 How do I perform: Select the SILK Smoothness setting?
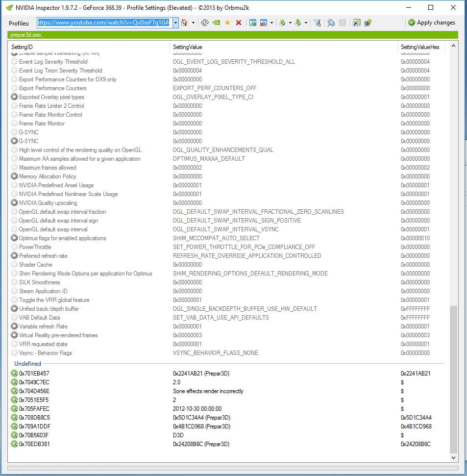pos(227,282)
